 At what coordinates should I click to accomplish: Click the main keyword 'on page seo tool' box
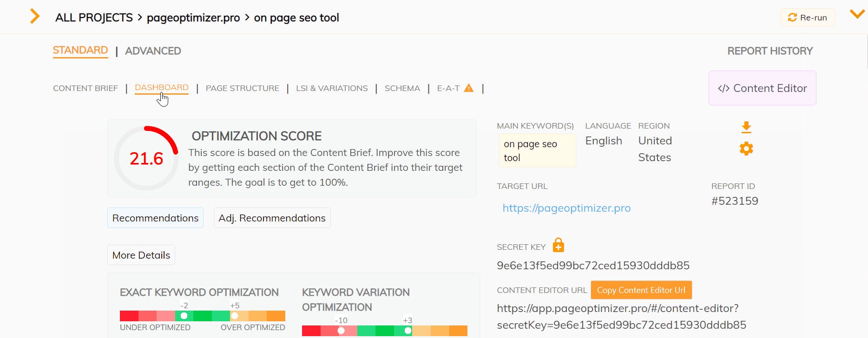point(538,150)
